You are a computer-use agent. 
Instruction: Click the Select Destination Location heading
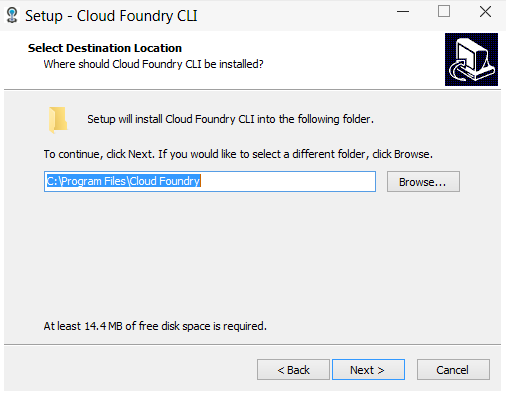(105, 48)
